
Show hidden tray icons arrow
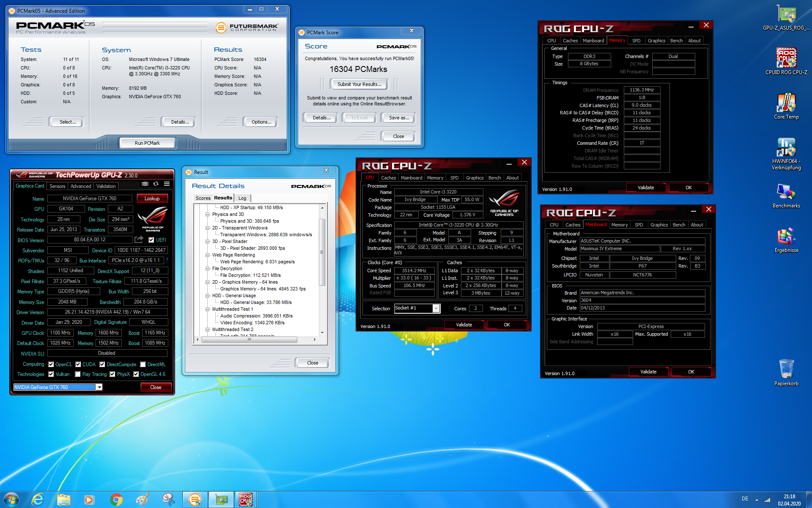tap(757, 500)
